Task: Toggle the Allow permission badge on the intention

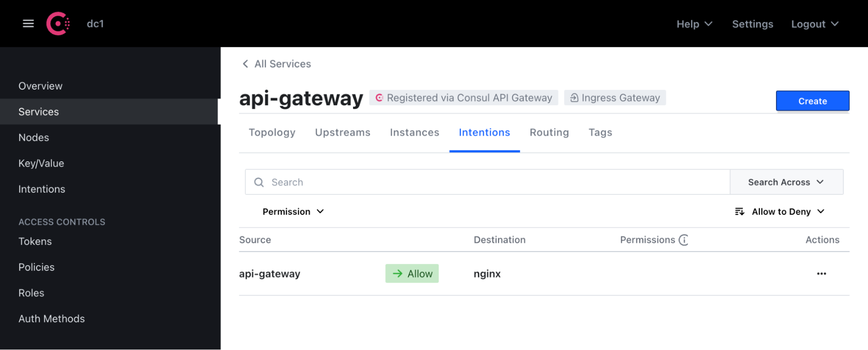Action: [x=412, y=273]
